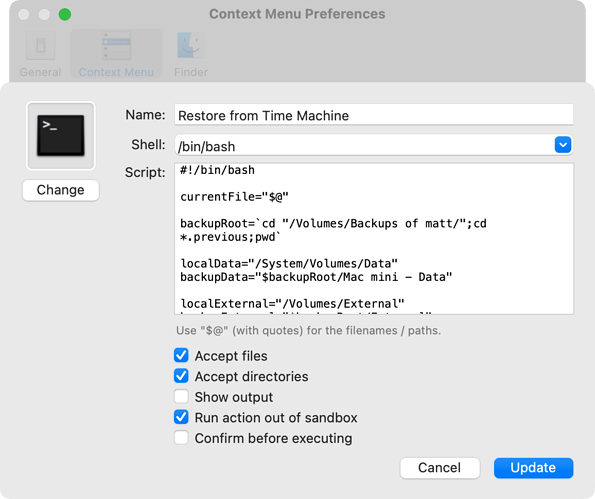Enable the Show output checkbox

click(x=181, y=397)
